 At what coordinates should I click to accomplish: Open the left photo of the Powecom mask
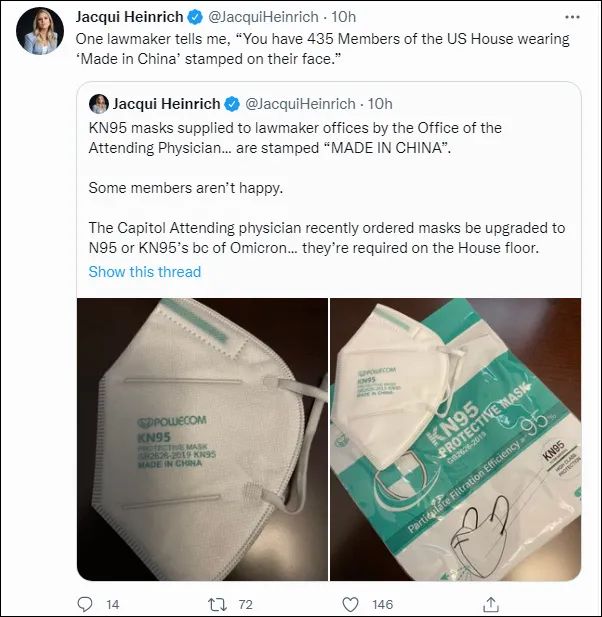tap(202, 438)
